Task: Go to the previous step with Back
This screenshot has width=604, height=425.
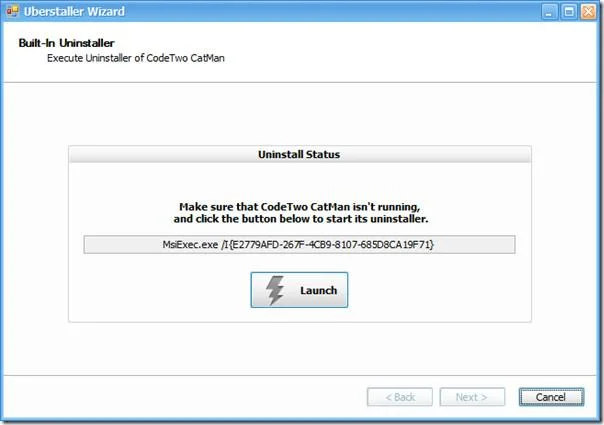Action: pyautogui.click(x=400, y=397)
